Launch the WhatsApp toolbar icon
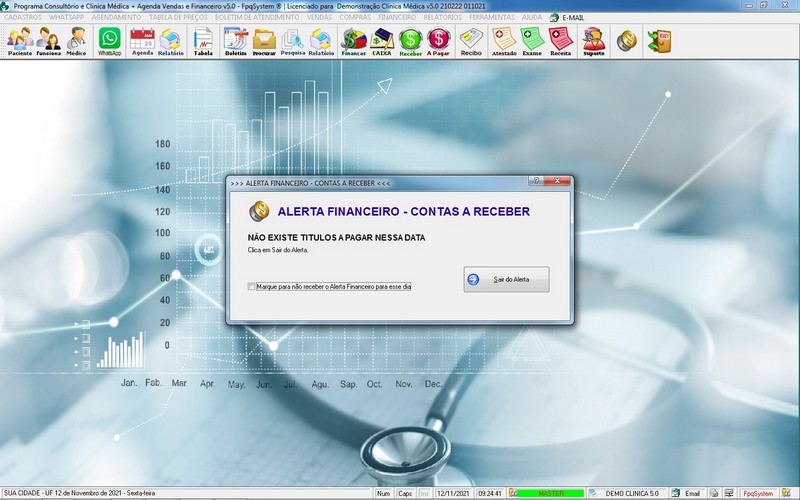800x500 pixels. pos(110,41)
